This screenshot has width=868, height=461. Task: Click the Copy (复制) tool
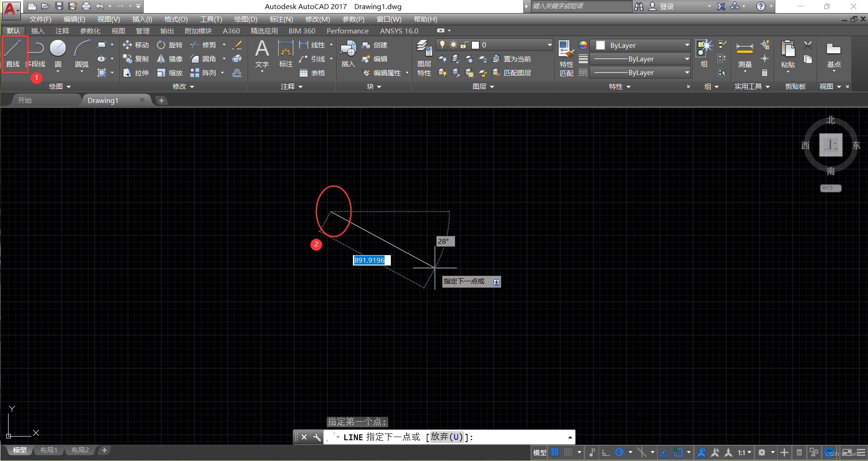pos(136,59)
